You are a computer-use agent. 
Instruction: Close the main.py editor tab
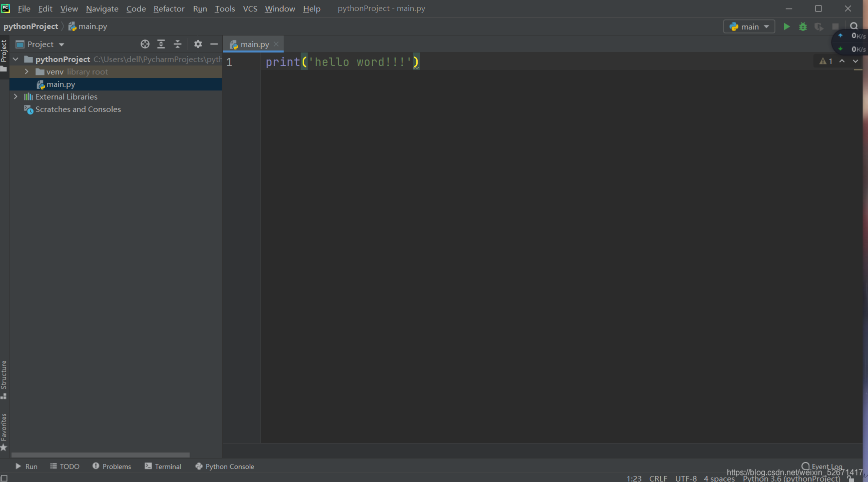click(x=276, y=44)
